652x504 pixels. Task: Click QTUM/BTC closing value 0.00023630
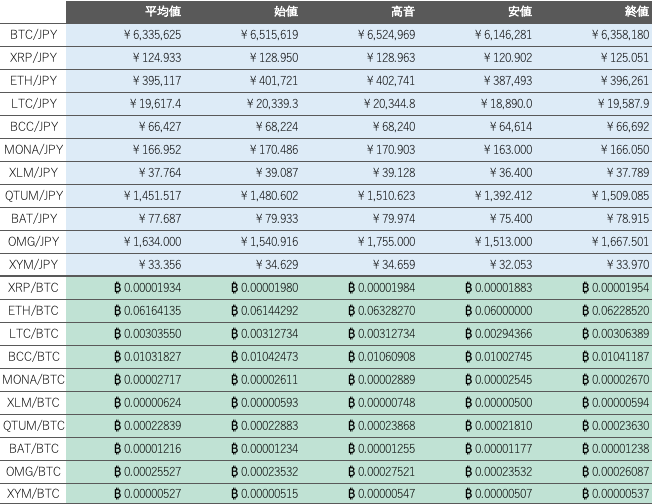tap(616, 425)
